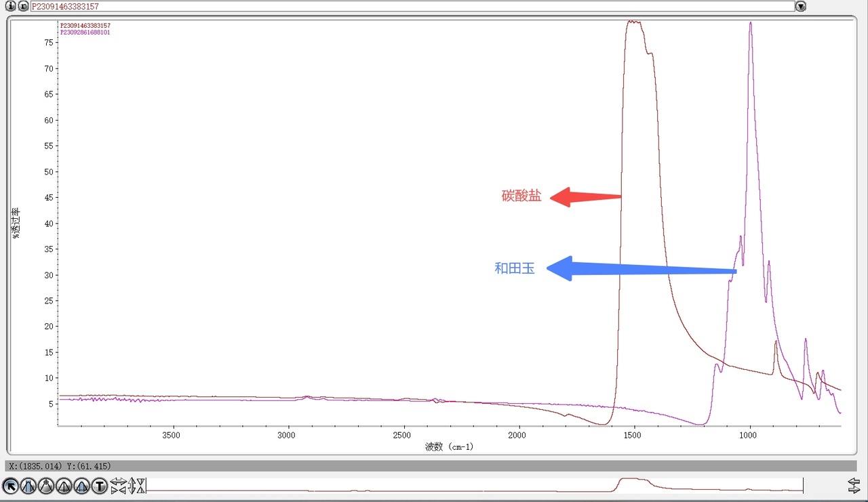The image size is (868, 502).
Task: Select purple spectrum label P23092861688101
Action: (85, 33)
